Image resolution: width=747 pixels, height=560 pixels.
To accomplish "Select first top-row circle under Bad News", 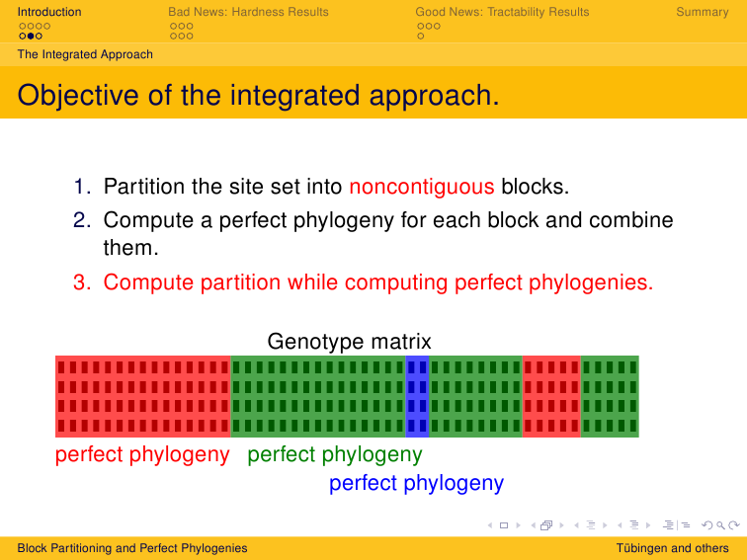I will coord(174,27).
